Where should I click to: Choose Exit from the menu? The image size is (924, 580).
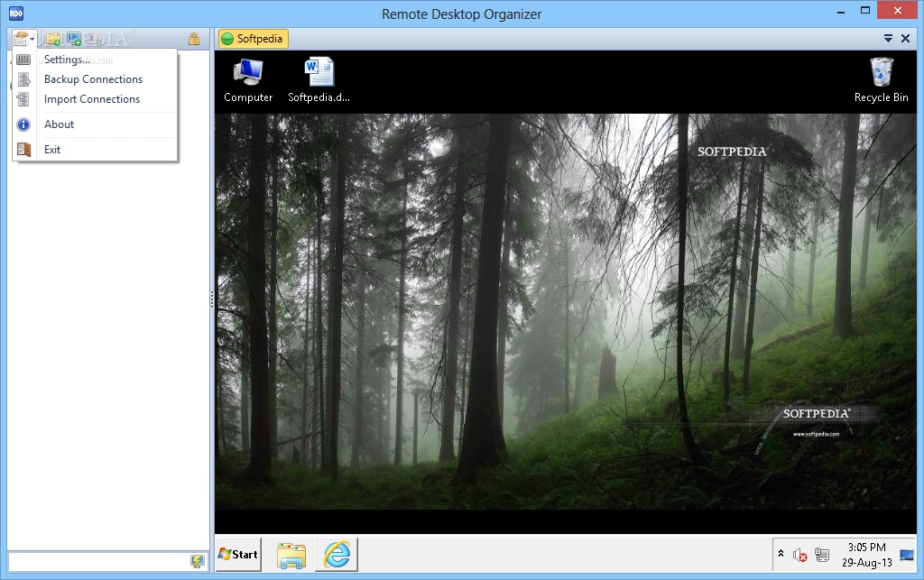(95, 150)
